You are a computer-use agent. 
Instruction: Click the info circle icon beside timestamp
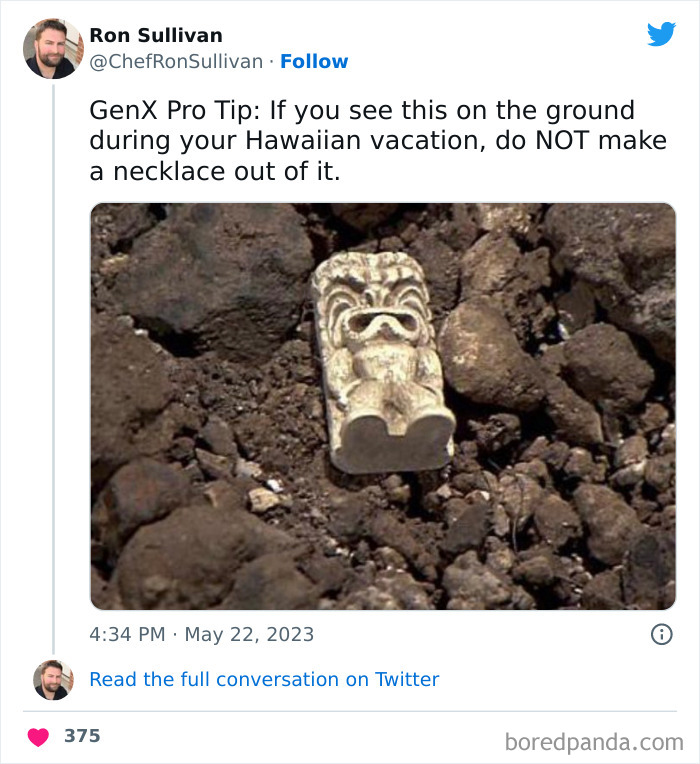coord(661,634)
